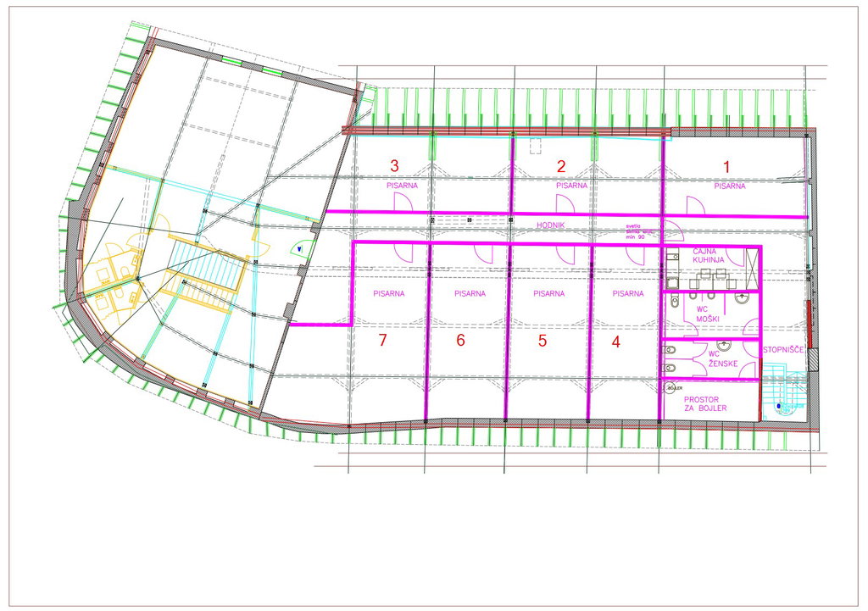Click the sink symbol in WC MOŠKI
Screen dimensions: 868x611
743,298
